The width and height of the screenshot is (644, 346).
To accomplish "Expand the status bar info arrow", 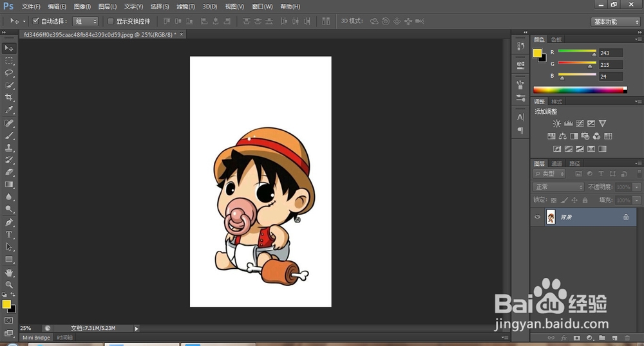I will coord(137,329).
